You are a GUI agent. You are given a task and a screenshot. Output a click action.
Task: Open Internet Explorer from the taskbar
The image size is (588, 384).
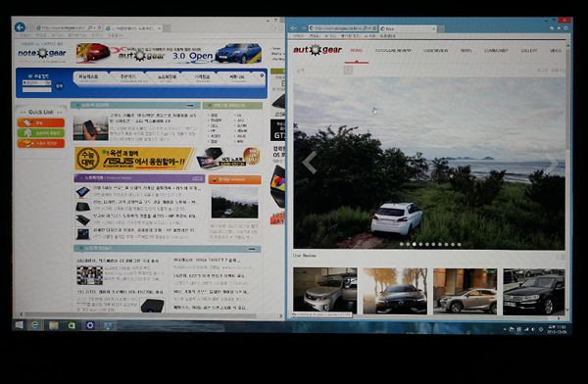click(x=35, y=325)
